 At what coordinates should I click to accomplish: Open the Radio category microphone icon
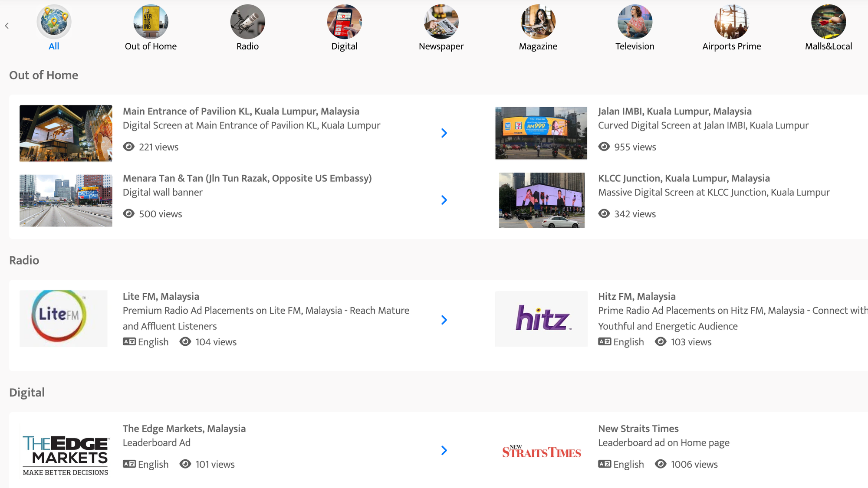[247, 22]
